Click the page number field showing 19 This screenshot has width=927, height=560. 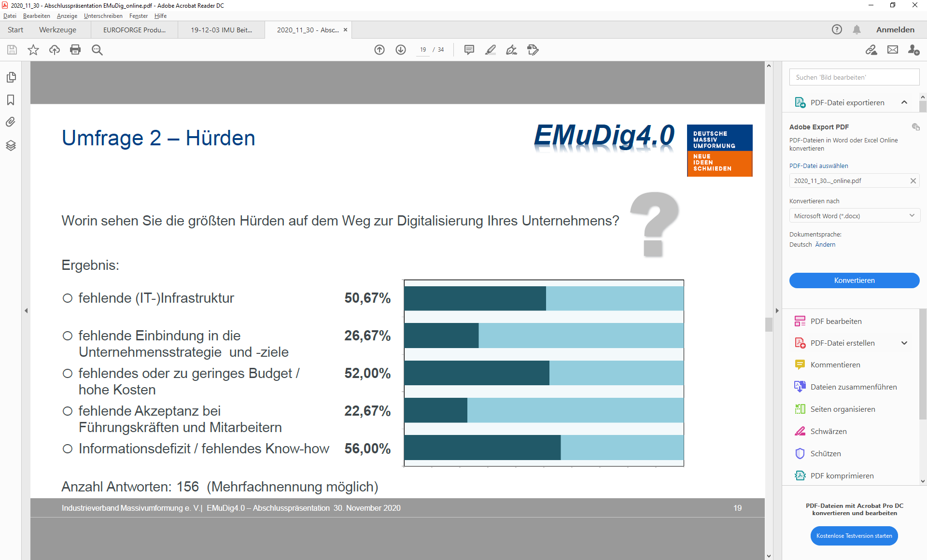click(423, 50)
